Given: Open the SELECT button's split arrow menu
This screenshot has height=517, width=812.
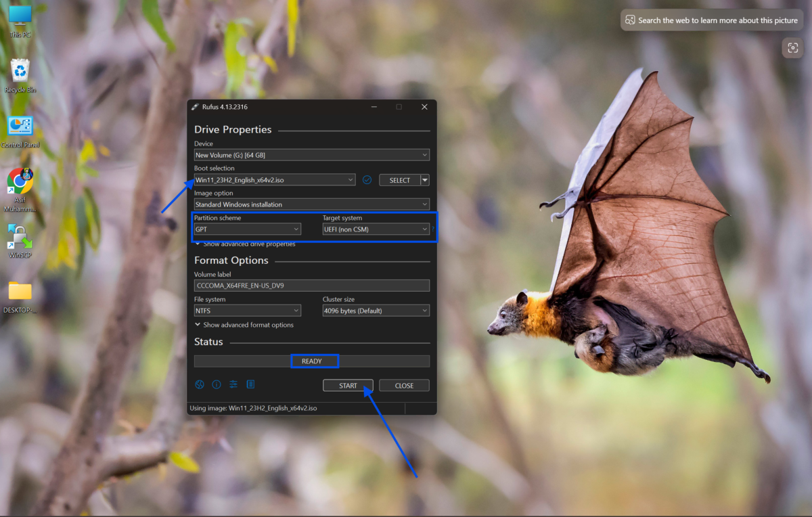Looking at the screenshot, I should (425, 180).
